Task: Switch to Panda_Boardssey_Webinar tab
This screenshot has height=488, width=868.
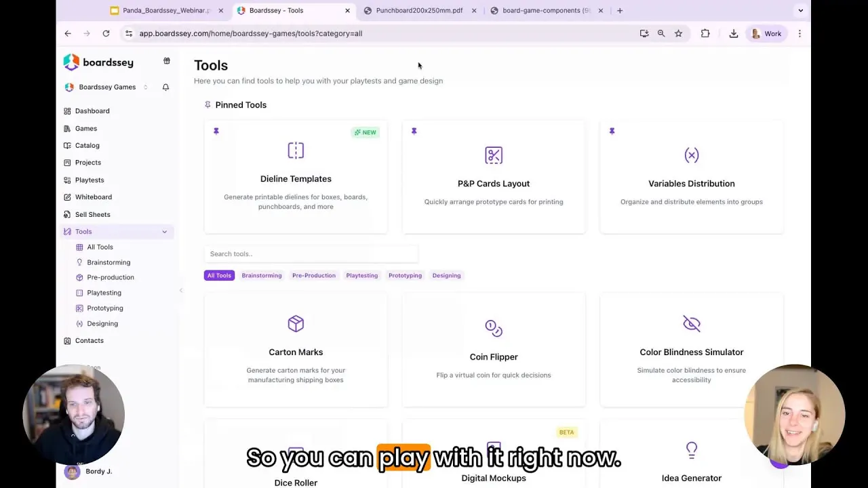Action: 166,10
